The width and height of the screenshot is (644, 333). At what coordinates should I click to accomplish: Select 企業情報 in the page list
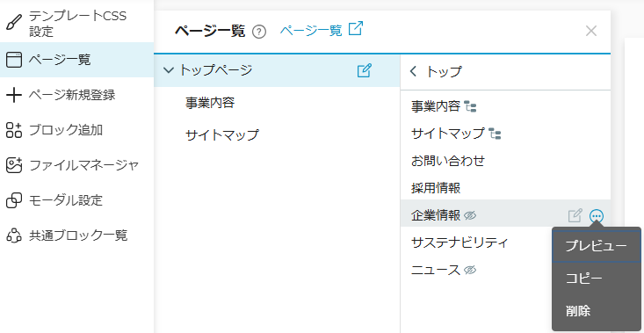click(x=436, y=215)
